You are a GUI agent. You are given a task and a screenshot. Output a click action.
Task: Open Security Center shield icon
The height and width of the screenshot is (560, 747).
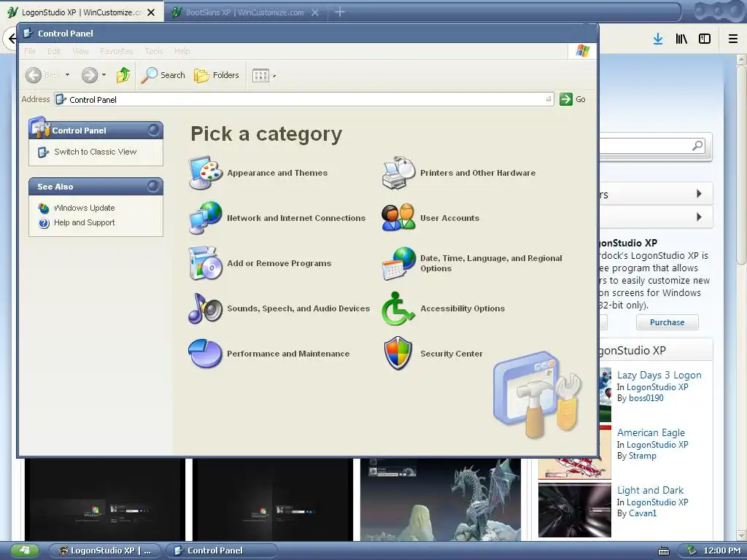(x=398, y=354)
